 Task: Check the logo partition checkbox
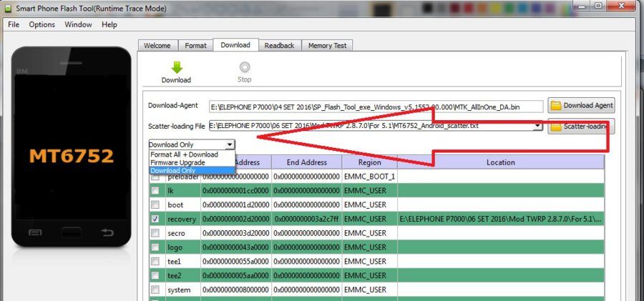coord(155,247)
